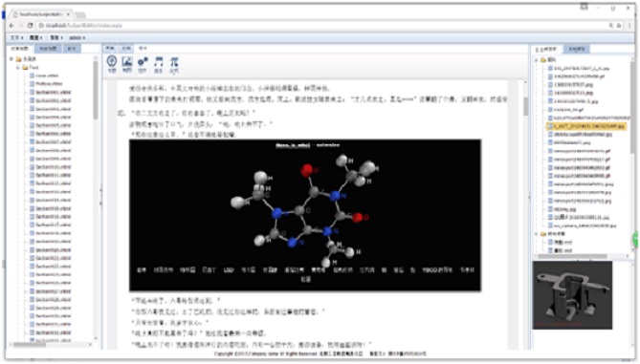
Task: Collapse the top pictures folder in right resource tree
Action: [537, 60]
